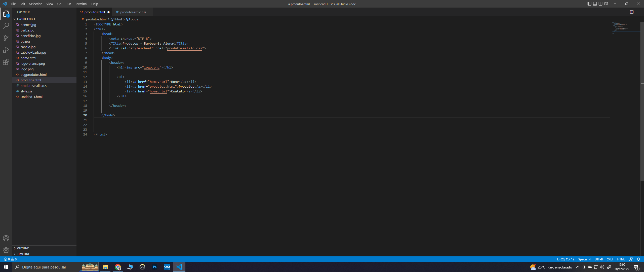The width and height of the screenshot is (644, 272).
Task: Click the Visual Studio Code taskbar icon
Action: click(179, 267)
